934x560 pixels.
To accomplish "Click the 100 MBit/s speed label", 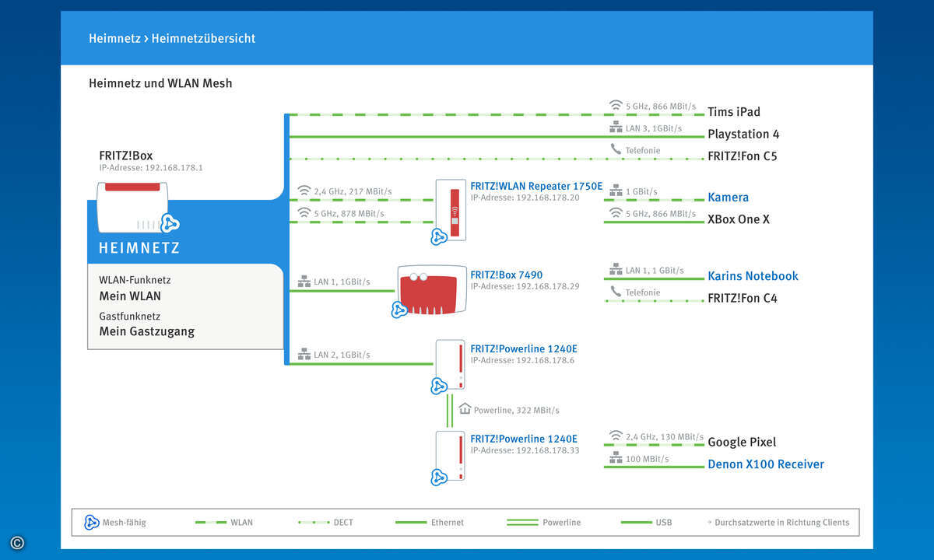I will click(x=648, y=459).
